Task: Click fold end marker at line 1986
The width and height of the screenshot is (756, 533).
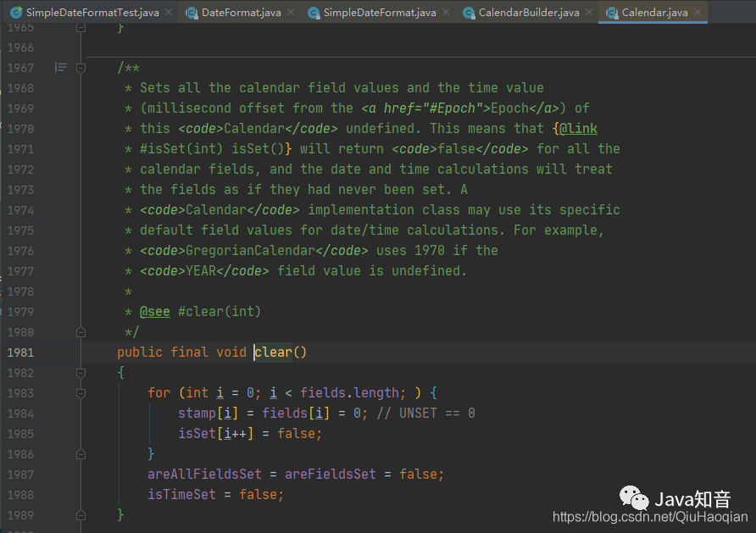Action: (x=81, y=454)
